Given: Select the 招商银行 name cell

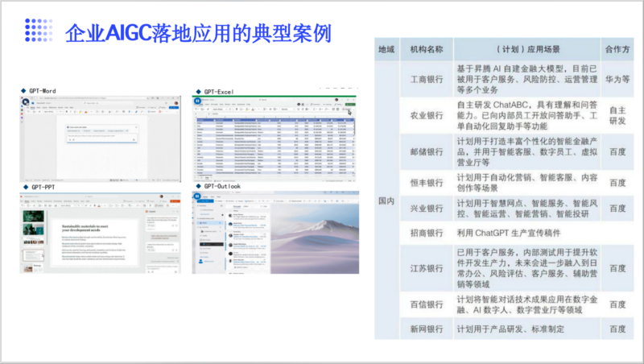Looking at the screenshot, I should (x=427, y=233).
